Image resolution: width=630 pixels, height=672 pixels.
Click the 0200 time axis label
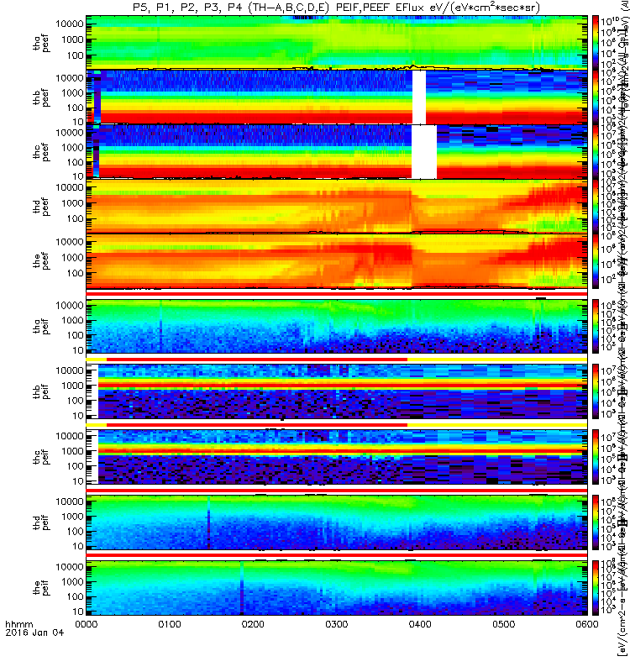tap(254, 624)
